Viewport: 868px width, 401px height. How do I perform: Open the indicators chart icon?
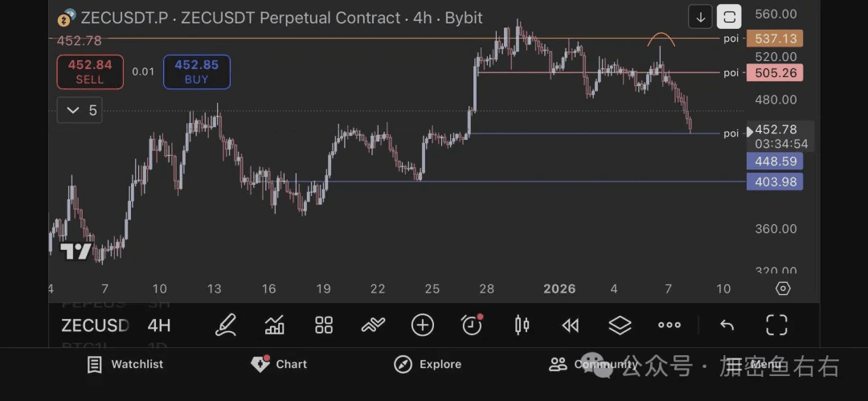click(275, 325)
